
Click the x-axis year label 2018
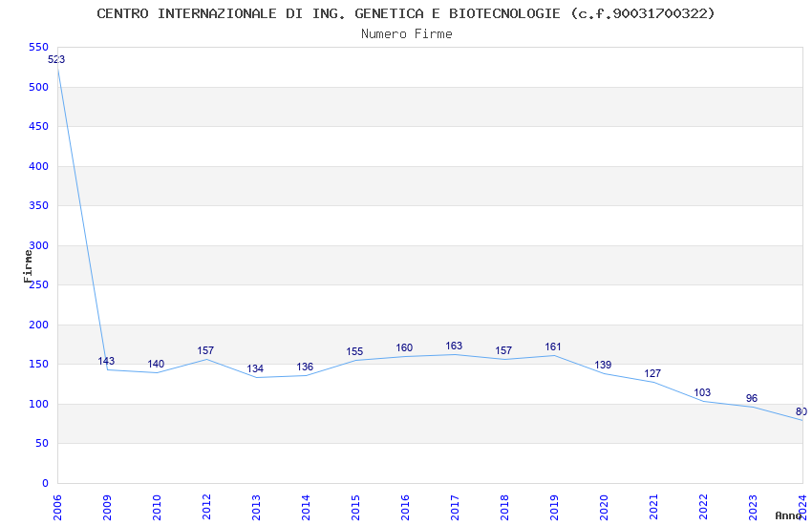pyautogui.click(x=504, y=507)
